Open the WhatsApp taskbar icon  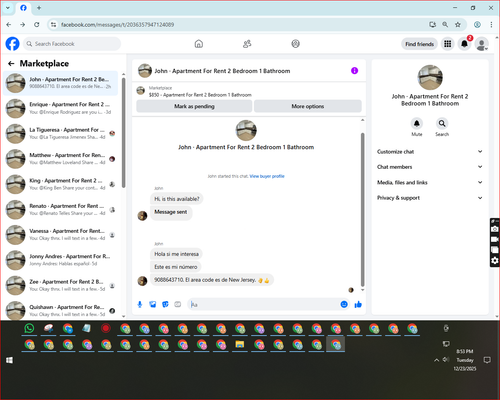(29, 329)
